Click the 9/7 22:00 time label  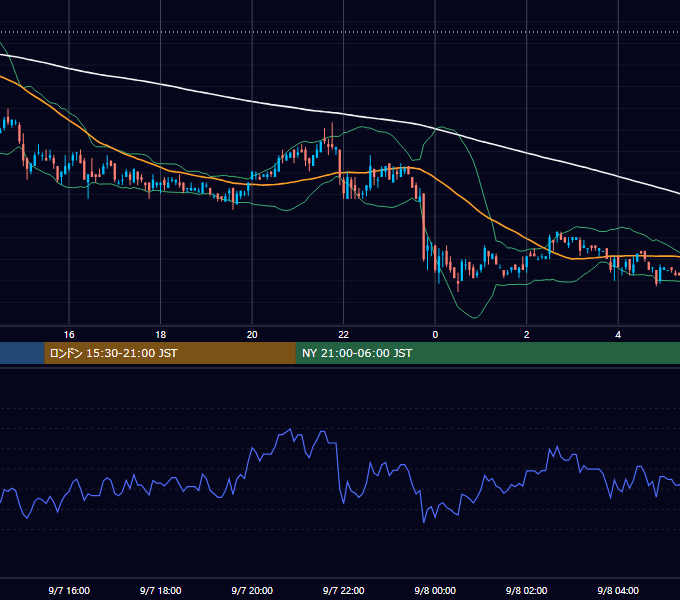coord(343,590)
